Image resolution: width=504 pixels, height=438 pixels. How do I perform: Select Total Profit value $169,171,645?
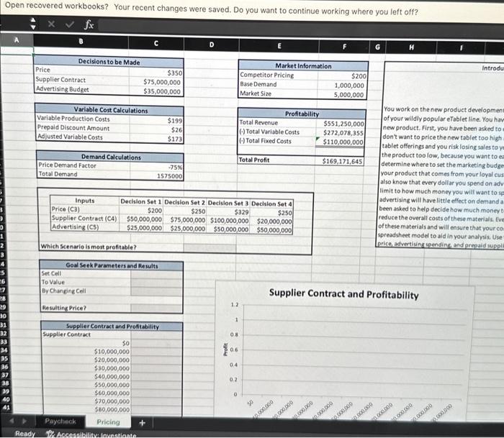tap(340, 161)
